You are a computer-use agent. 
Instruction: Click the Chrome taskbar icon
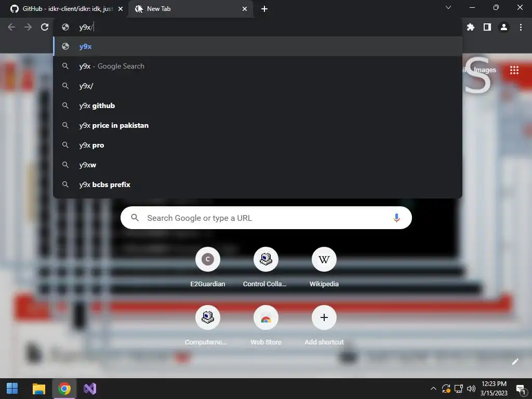64,389
